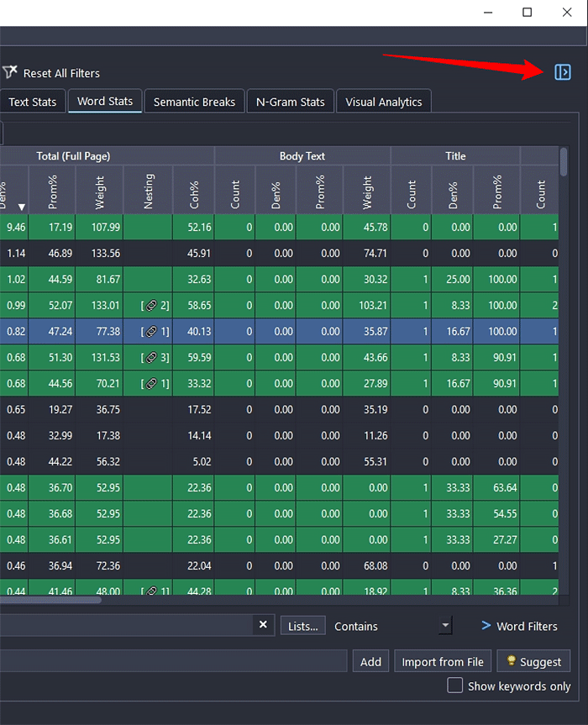Enable the Show keywords only checkbox
This screenshot has height=725, width=588.
pyautogui.click(x=455, y=686)
